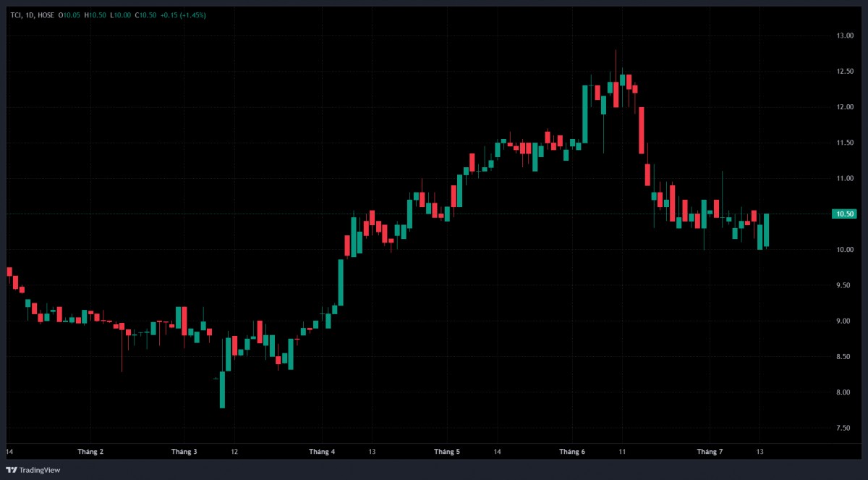Select the TCI, 1D, HOSE symbol title
This screenshot has height=480, width=868.
pos(33,14)
